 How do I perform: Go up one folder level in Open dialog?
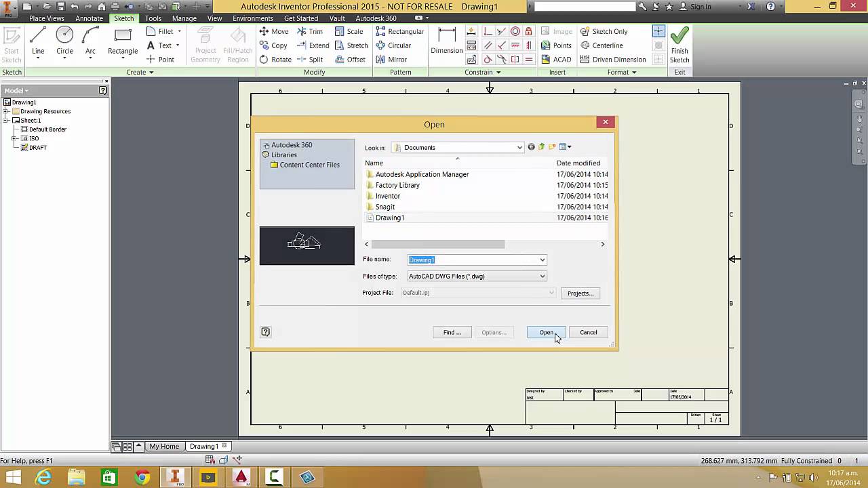(541, 147)
